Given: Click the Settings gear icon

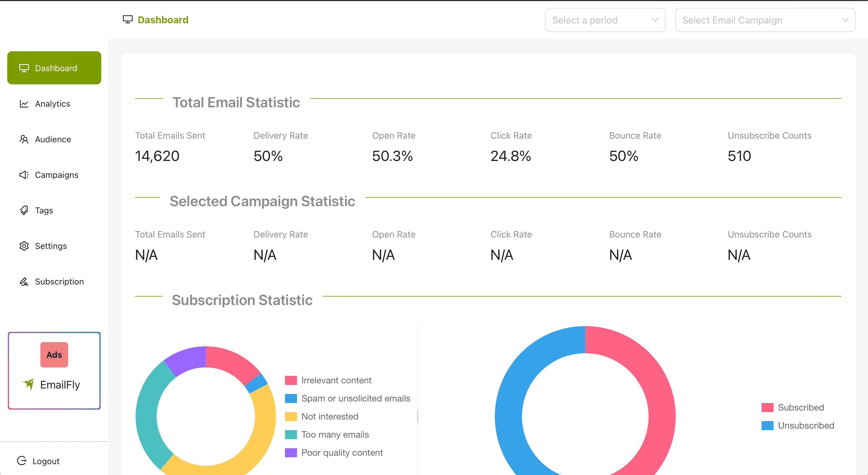Looking at the screenshot, I should pos(24,246).
